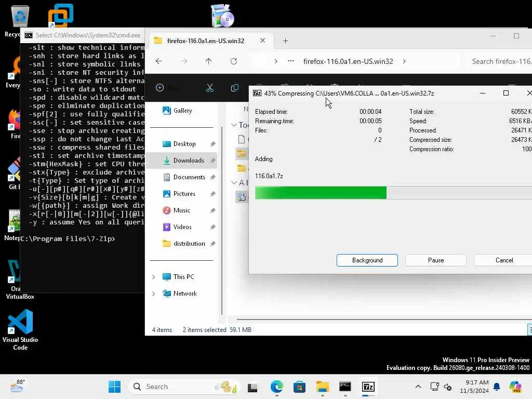Pause the 7-Zip compression
This screenshot has width=532, height=399.
(x=436, y=260)
